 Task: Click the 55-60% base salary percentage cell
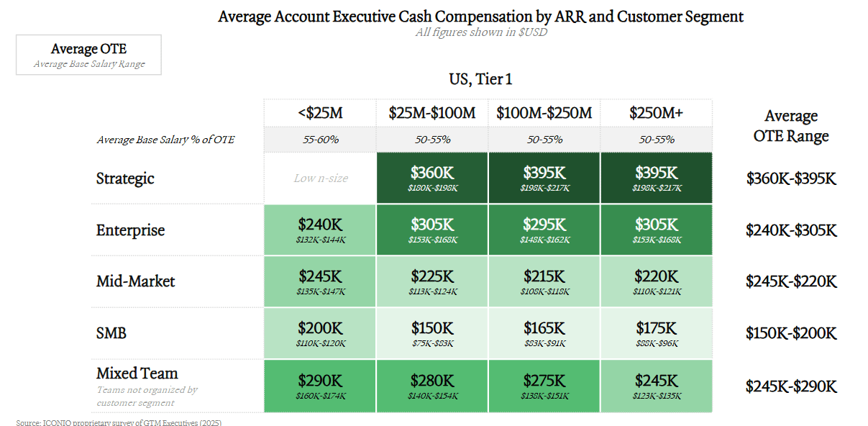click(320, 140)
